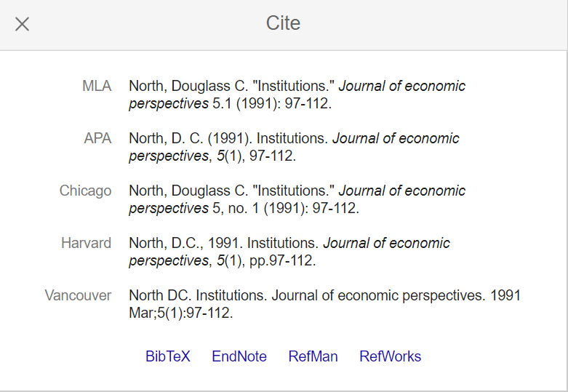Viewport: 568px width, 392px height.
Task: Open the EndNote export link
Action: point(239,356)
